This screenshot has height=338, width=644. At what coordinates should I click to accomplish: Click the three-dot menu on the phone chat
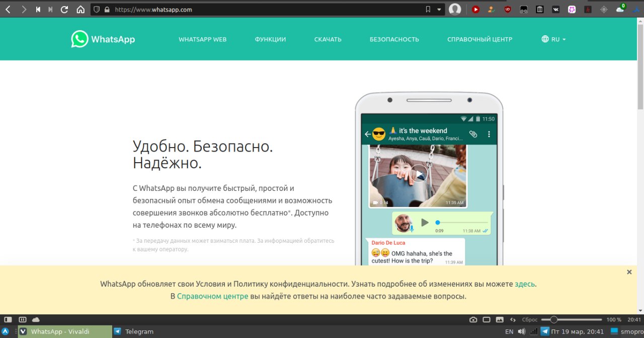tap(489, 134)
